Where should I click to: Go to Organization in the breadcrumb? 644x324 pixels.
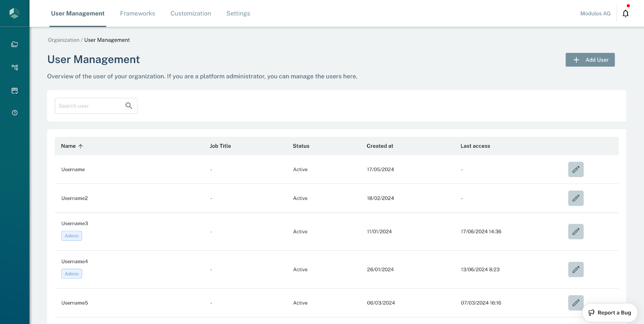point(64,40)
